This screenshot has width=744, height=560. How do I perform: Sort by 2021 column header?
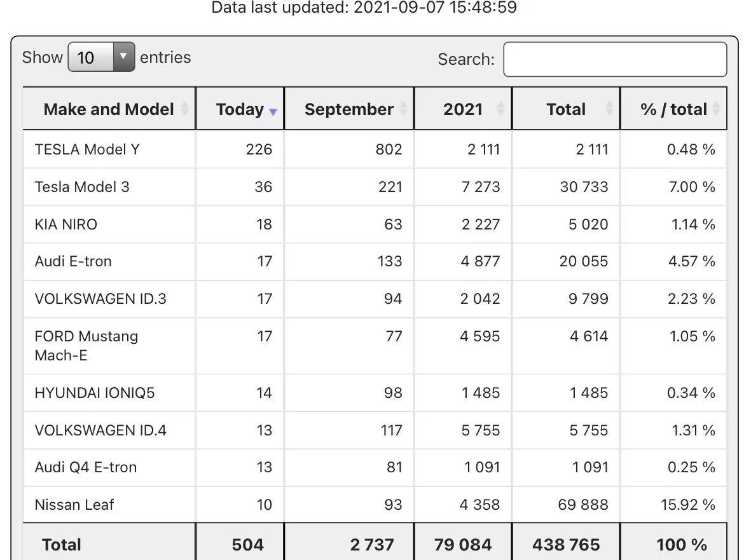(x=463, y=109)
